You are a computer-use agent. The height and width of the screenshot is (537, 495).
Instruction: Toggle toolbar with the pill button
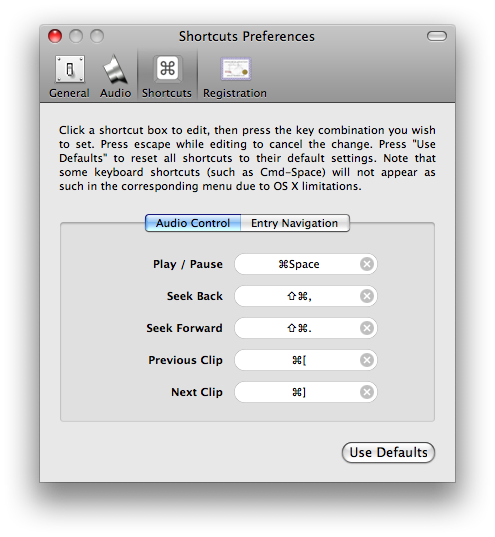[x=437, y=36]
